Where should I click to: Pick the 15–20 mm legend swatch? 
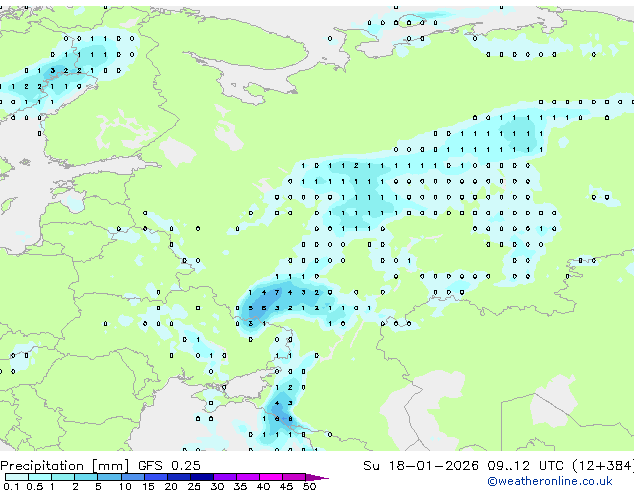(155, 477)
